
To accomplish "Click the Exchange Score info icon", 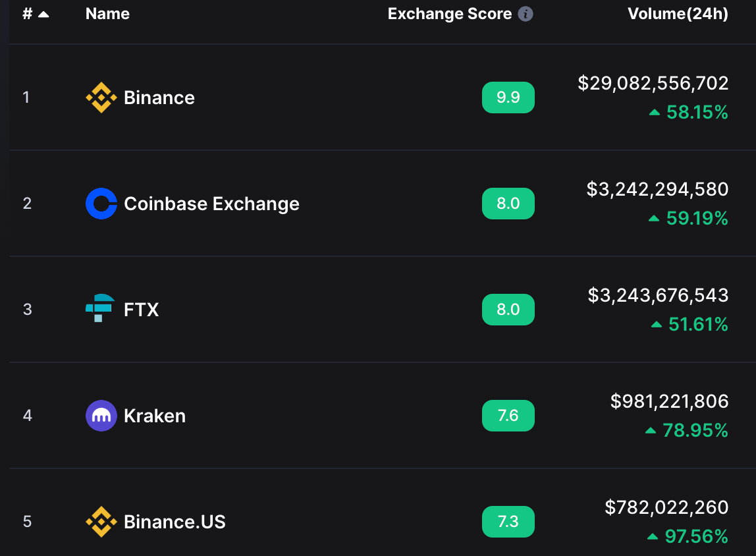I will 526,14.
